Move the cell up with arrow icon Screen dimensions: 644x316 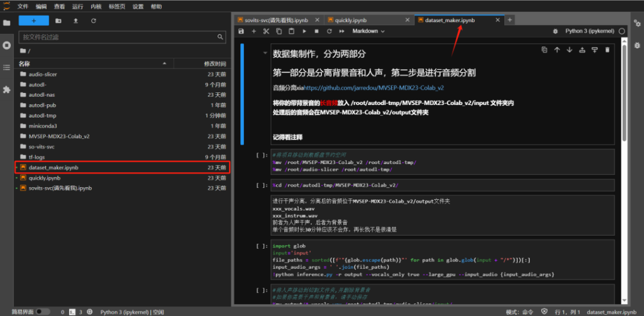click(x=557, y=50)
